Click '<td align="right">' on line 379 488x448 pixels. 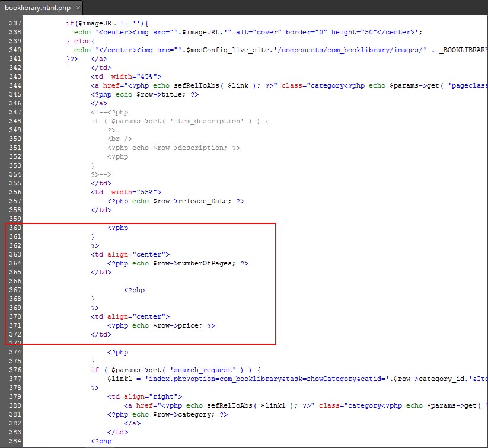pyautogui.click(x=145, y=396)
